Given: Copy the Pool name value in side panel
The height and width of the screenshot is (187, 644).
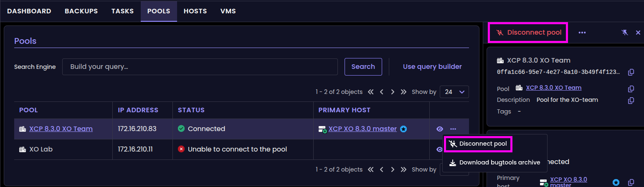Looking at the screenshot, I should 631,88.
